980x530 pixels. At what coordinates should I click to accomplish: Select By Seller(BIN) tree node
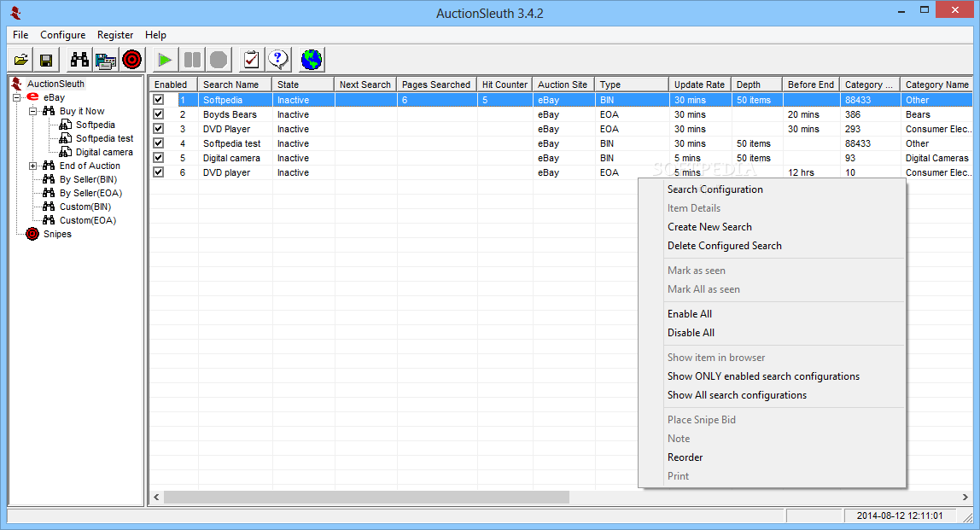click(88, 180)
